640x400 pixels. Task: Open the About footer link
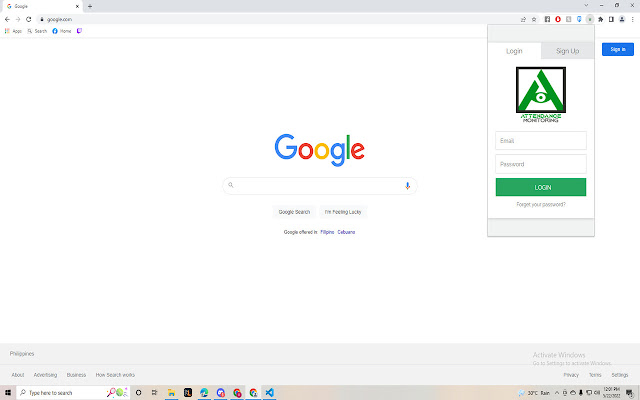(18, 375)
